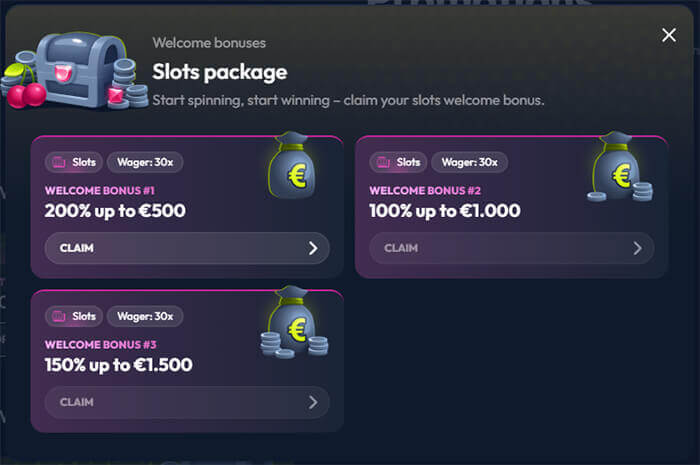
Task: Click the money bag on Welcome Bonus #2
Action: click(x=619, y=170)
